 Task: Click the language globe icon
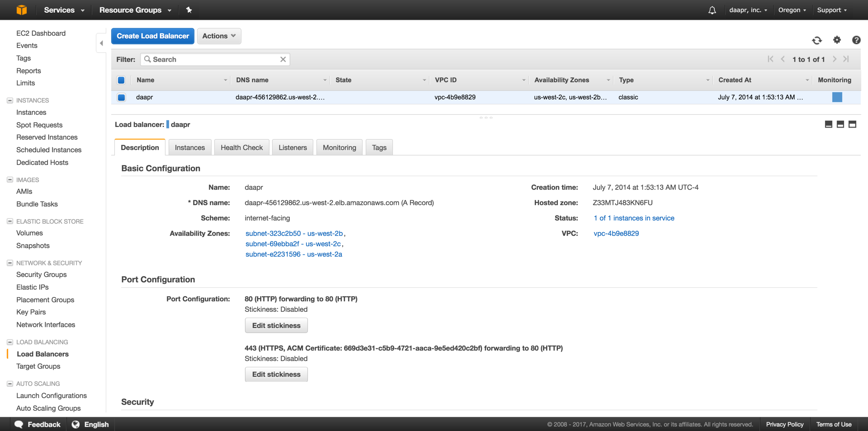[x=76, y=424]
